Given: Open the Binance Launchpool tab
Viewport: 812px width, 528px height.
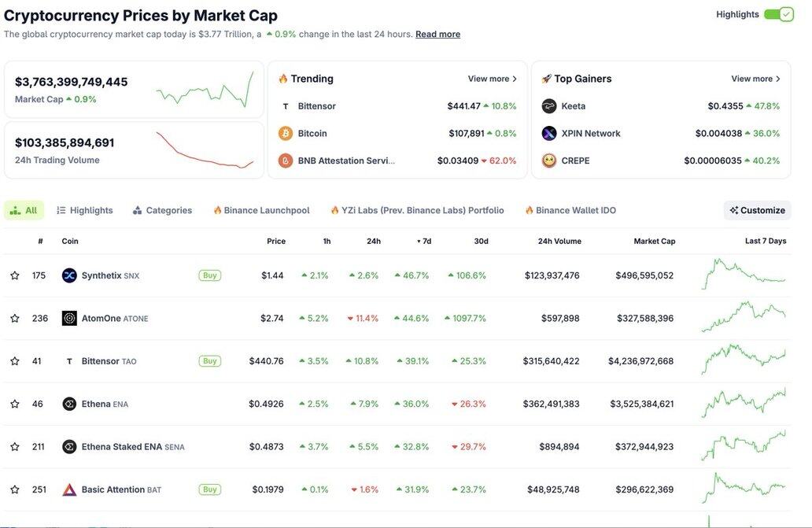Looking at the screenshot, I should point(261,210).
